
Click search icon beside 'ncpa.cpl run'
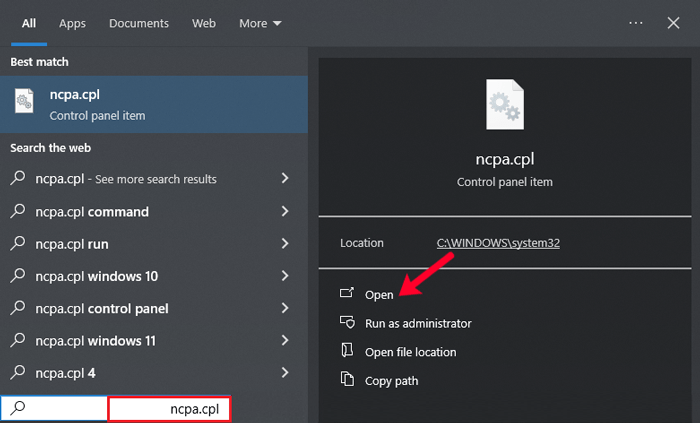tap(18, 243)
